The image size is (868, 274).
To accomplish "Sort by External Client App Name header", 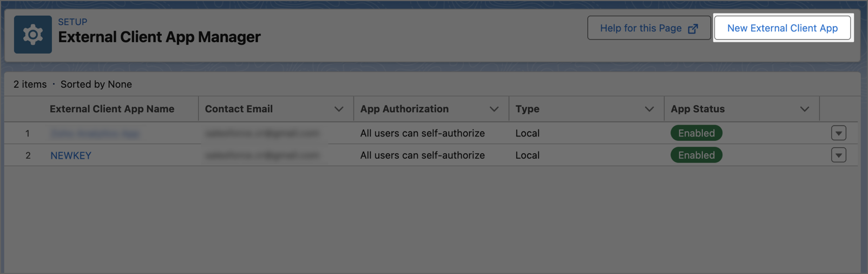I will 112,109.
